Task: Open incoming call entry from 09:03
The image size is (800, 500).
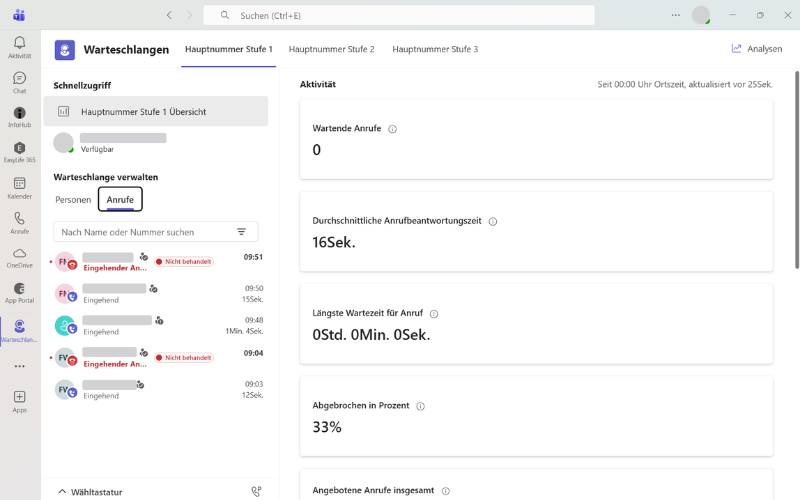Action: [x=157, y=390]
